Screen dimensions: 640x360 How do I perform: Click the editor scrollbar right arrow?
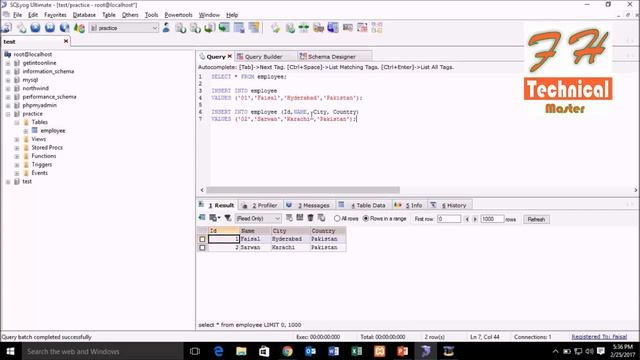click(636, 190)
